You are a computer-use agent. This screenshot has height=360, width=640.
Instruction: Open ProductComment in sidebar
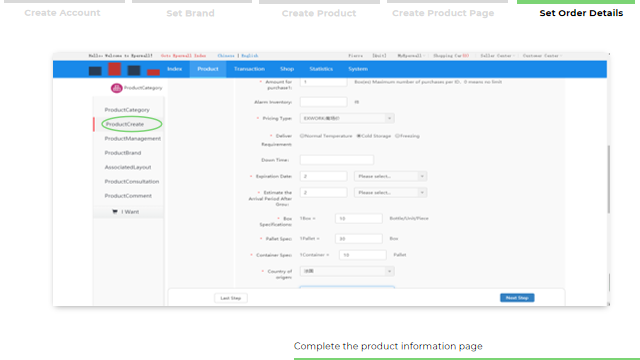click(128, 196)
